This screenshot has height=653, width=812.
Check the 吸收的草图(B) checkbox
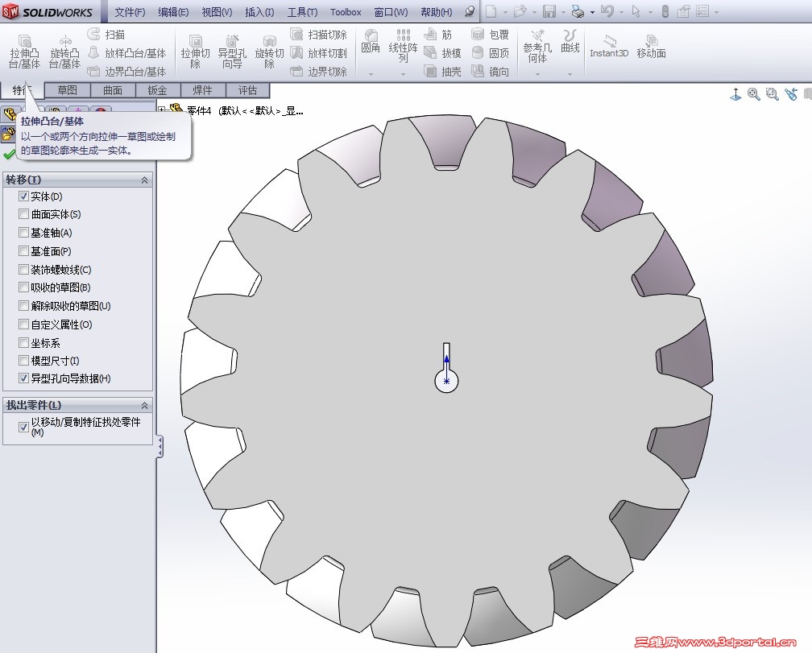(x=23, y=287)
